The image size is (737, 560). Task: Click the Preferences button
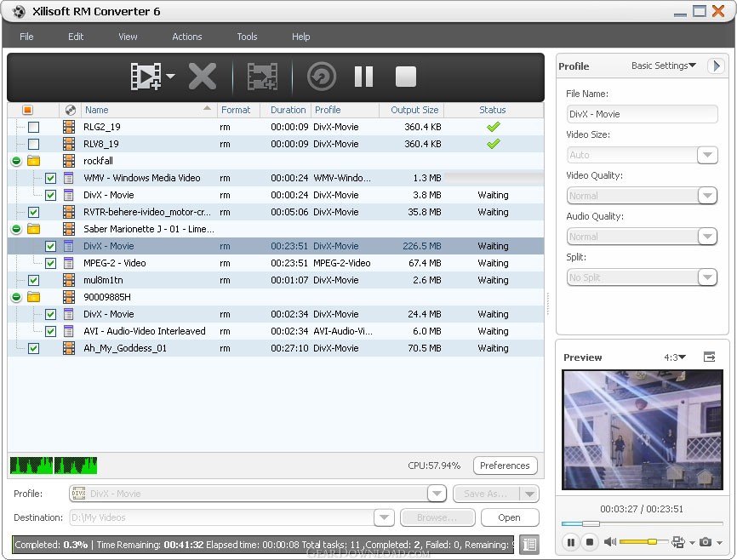pyautogui.click(x=505, y=466)
